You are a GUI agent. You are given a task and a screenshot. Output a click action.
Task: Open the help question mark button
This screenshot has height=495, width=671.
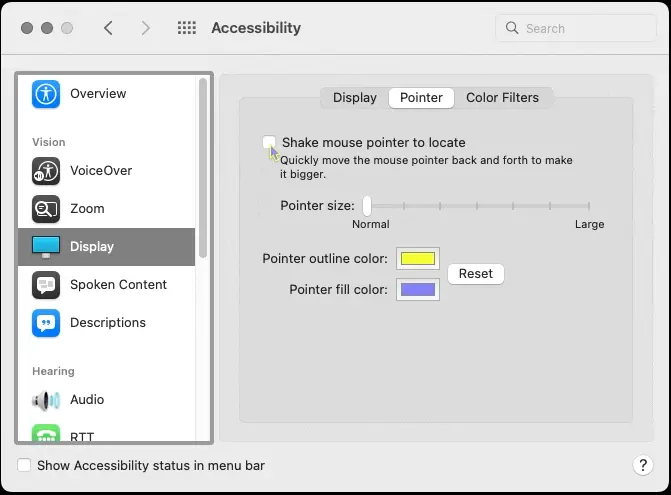point(643,465)
